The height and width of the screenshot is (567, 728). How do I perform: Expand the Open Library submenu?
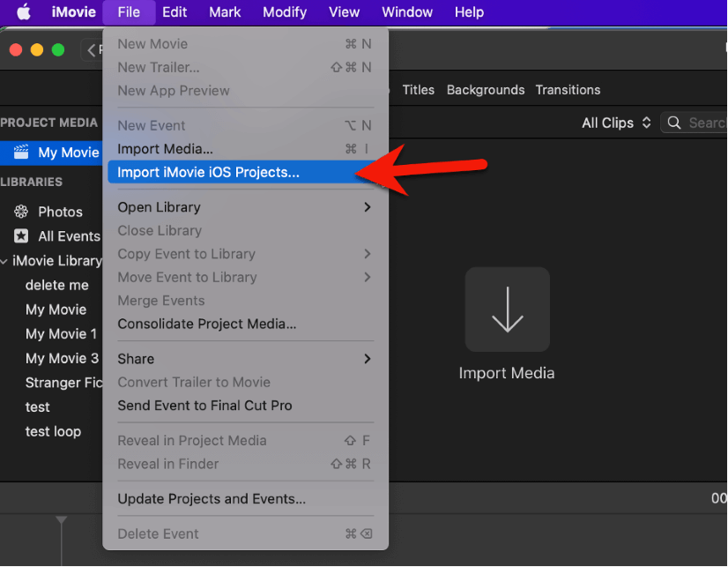click(245, 207)
